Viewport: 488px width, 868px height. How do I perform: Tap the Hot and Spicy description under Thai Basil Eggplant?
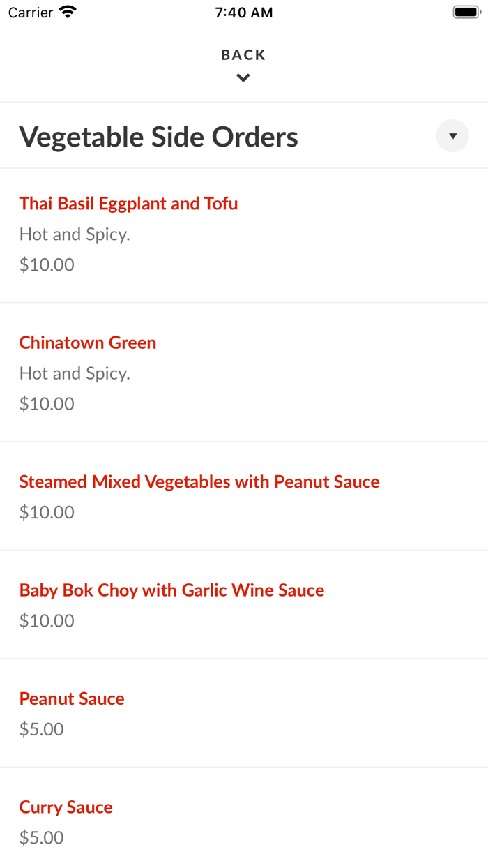(75, 234)
